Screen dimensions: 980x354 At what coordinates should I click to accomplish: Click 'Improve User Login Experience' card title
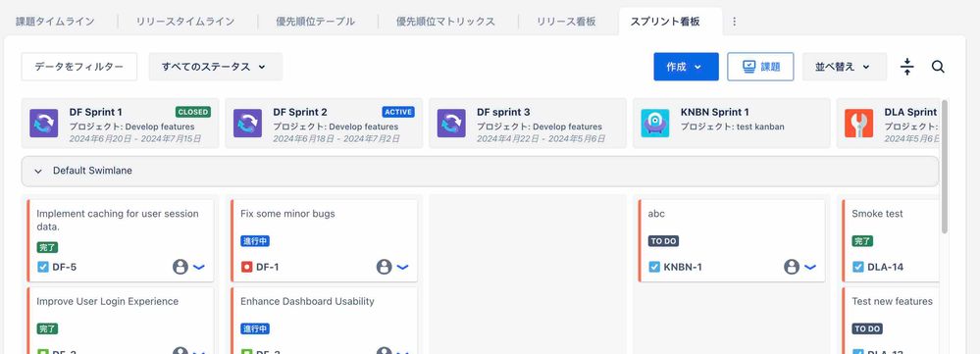(108, 301)
